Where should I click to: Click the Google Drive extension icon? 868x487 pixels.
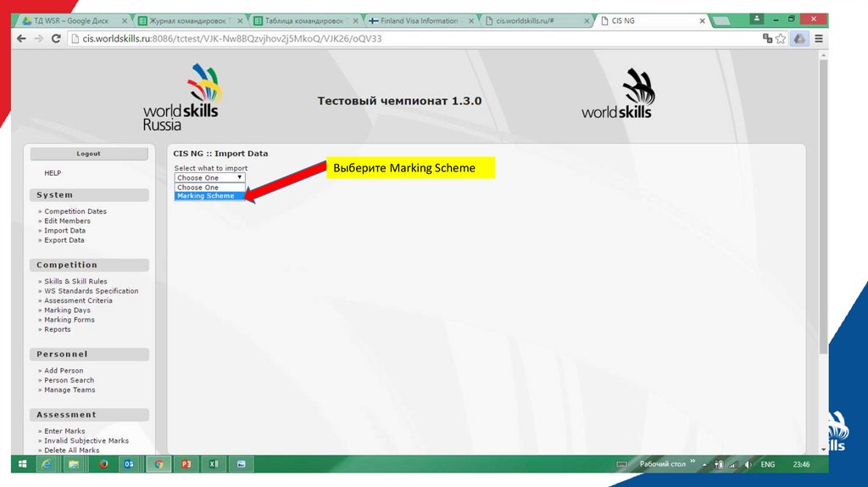[799, 38]
